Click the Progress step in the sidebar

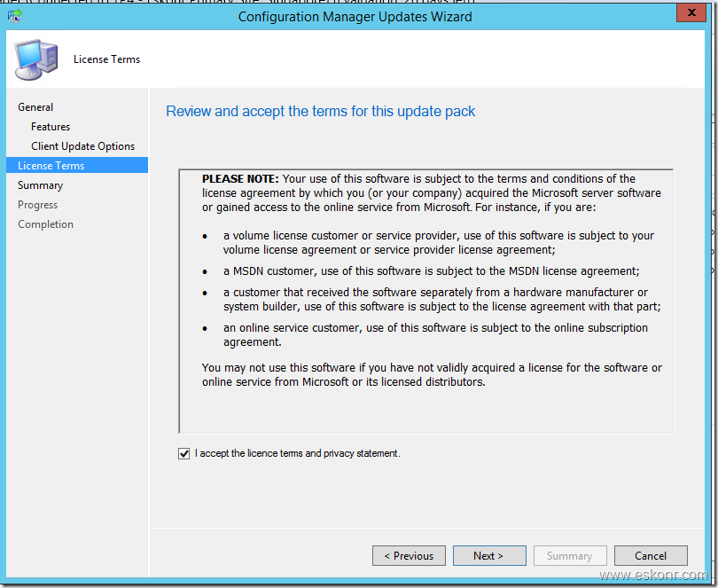pos(38,205)
